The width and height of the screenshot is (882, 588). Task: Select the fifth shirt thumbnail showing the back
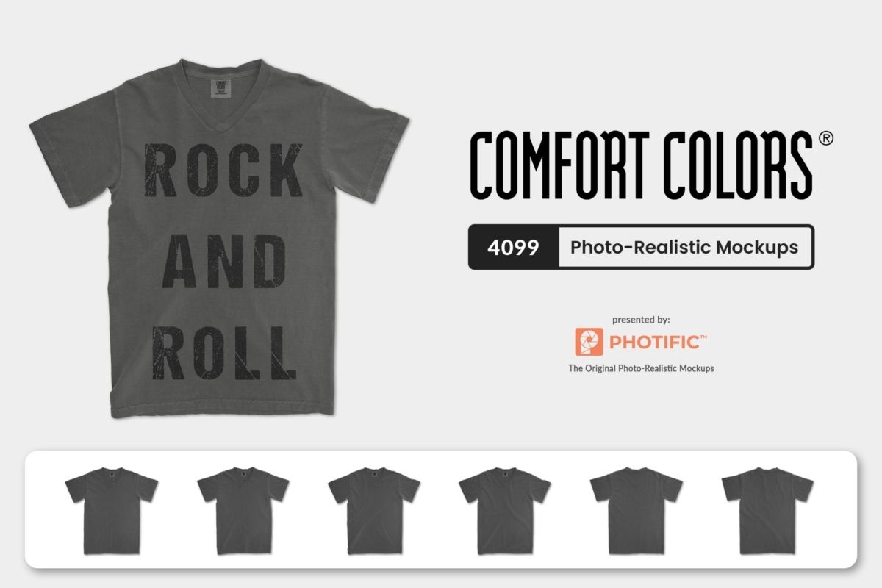pos(636,511)
